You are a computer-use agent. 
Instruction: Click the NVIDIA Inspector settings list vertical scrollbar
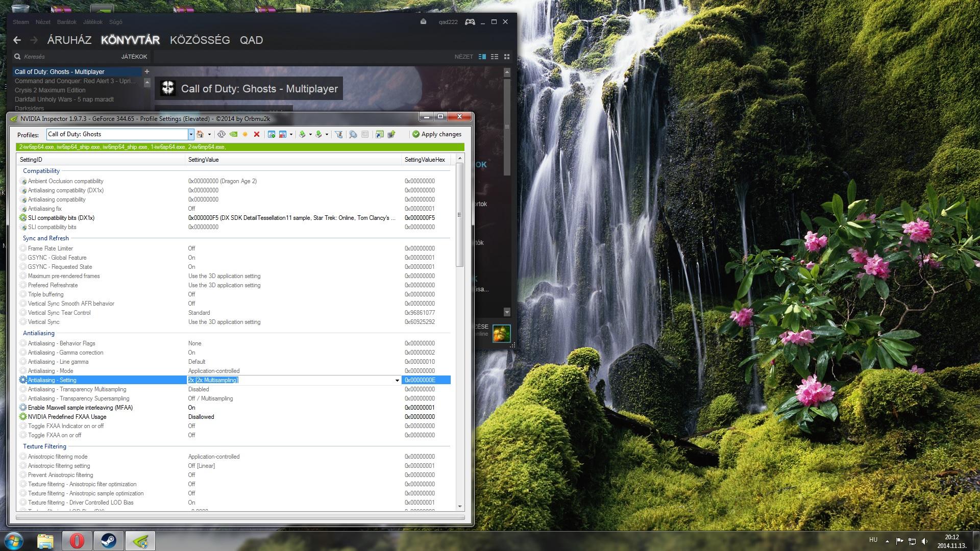[460, 215]
